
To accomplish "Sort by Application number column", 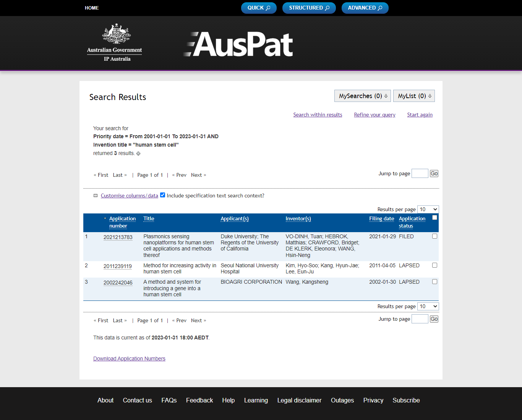I will 122,222.
